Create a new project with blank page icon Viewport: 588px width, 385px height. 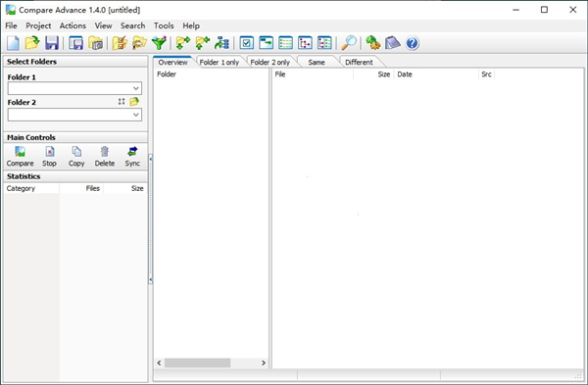coord(13,43)
